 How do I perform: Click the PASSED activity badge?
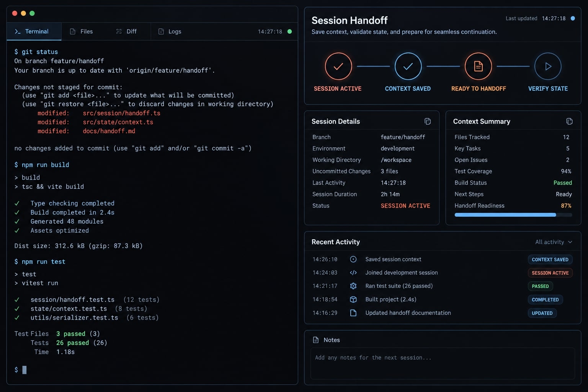tap(540, 286)
